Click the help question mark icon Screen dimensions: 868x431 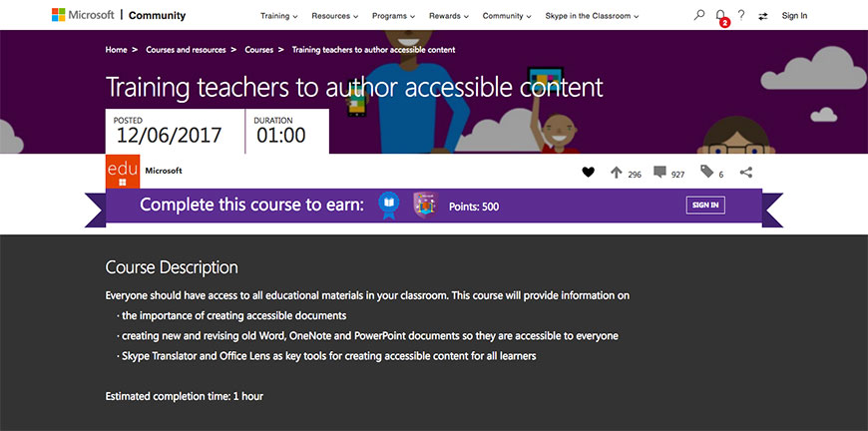pyautogui.click(x=741, y=16)
